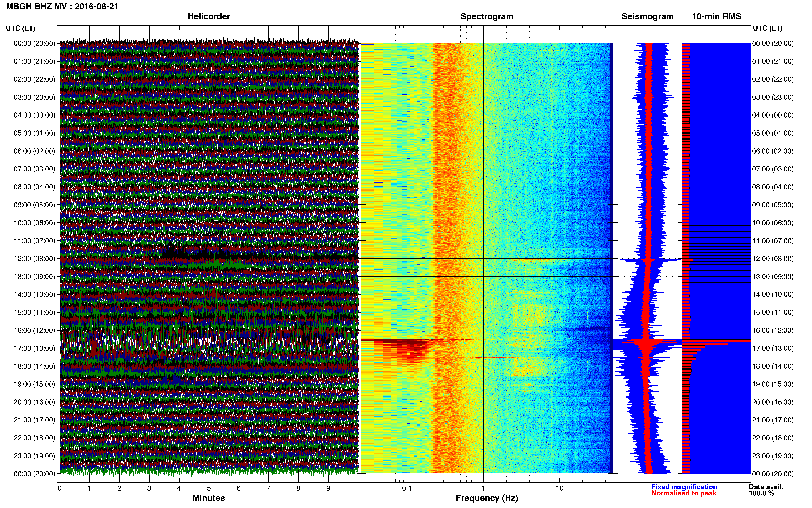812x508 pixels.
Task: Click left time label 14:00 (10:00)
Action: point(34,294)
